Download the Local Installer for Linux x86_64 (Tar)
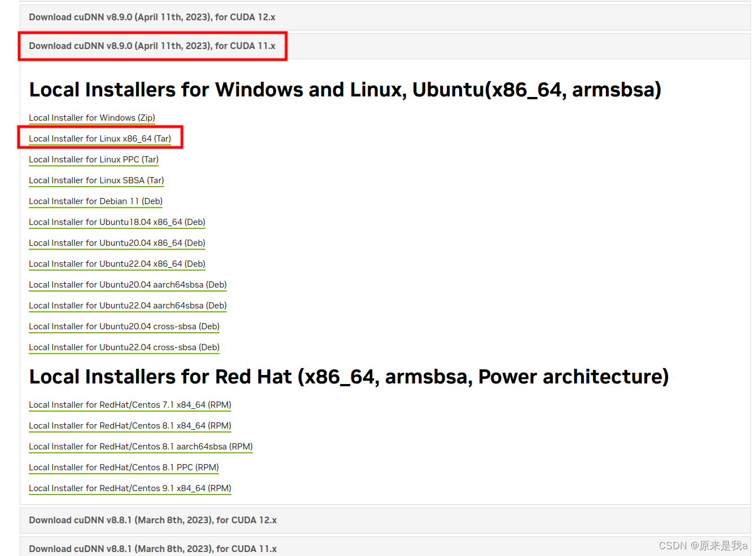Screen dimensions: 756x556 click(100, 138)
